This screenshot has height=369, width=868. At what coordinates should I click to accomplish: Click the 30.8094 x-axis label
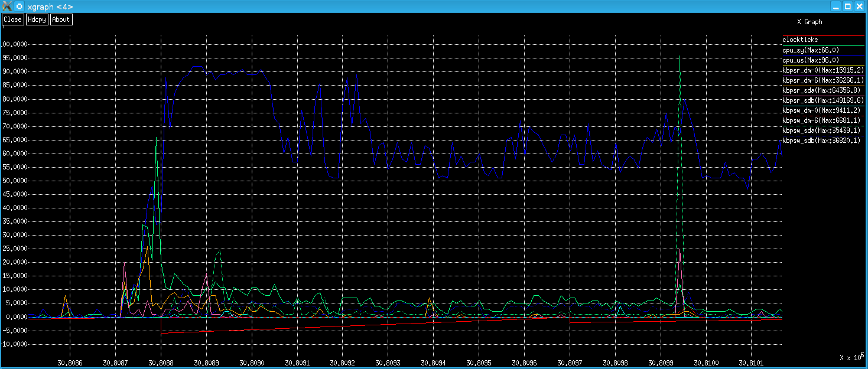[433, 363]
